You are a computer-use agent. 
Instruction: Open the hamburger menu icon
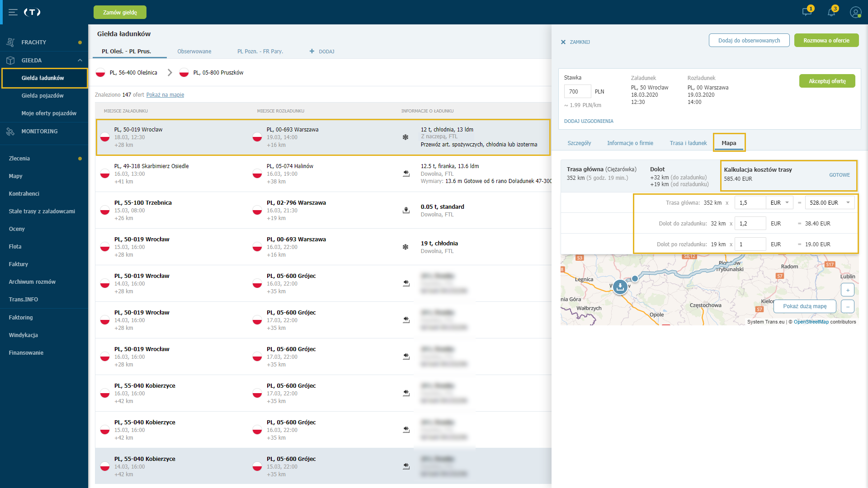click(x=13, y=12)
